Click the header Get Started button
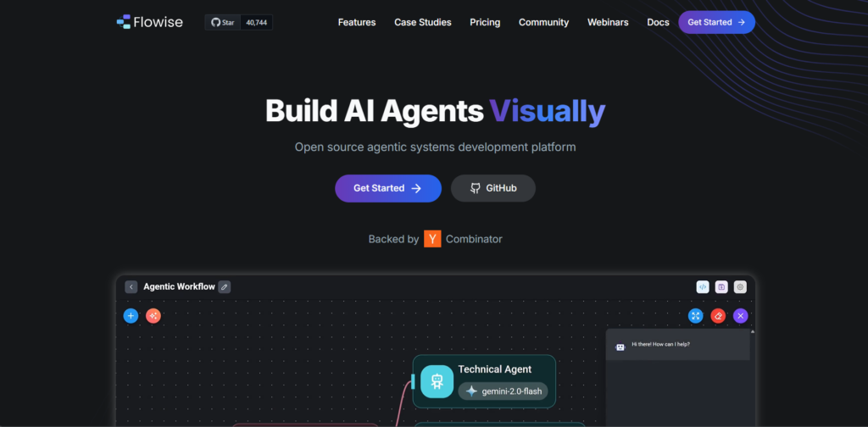868x427 pixels. pos(716,22)
